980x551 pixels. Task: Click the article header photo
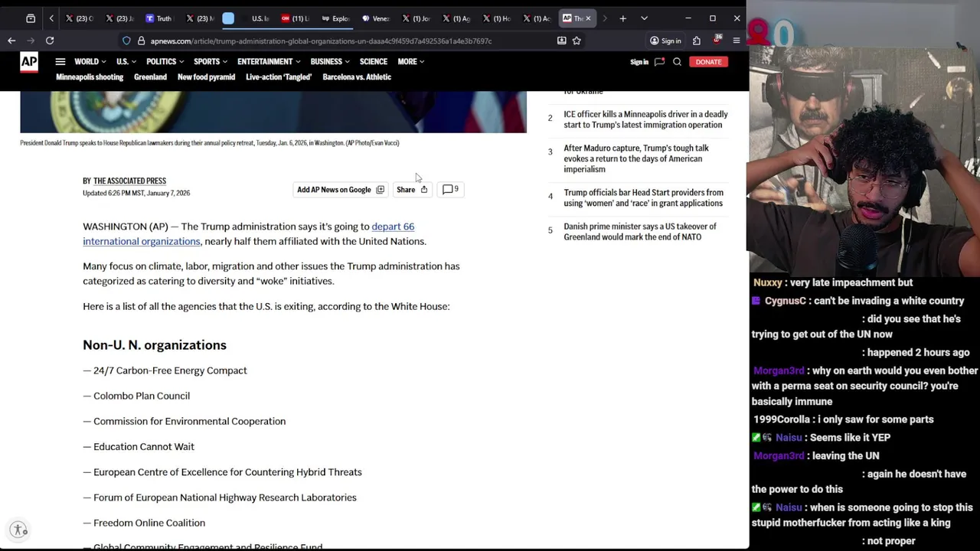click(x=273, y=112)
